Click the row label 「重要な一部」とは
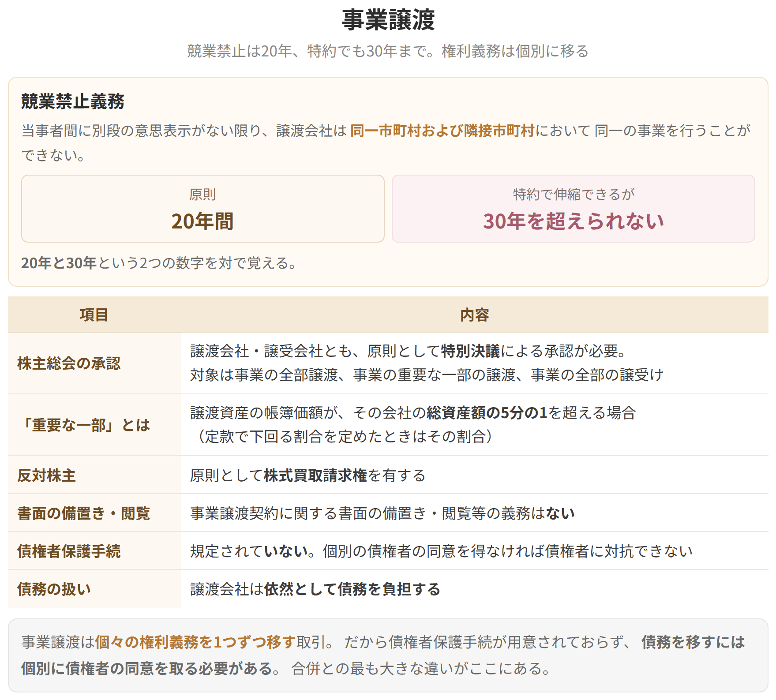Image resolution: width=776 pixels, height=700 pixels. pos(84,425)
